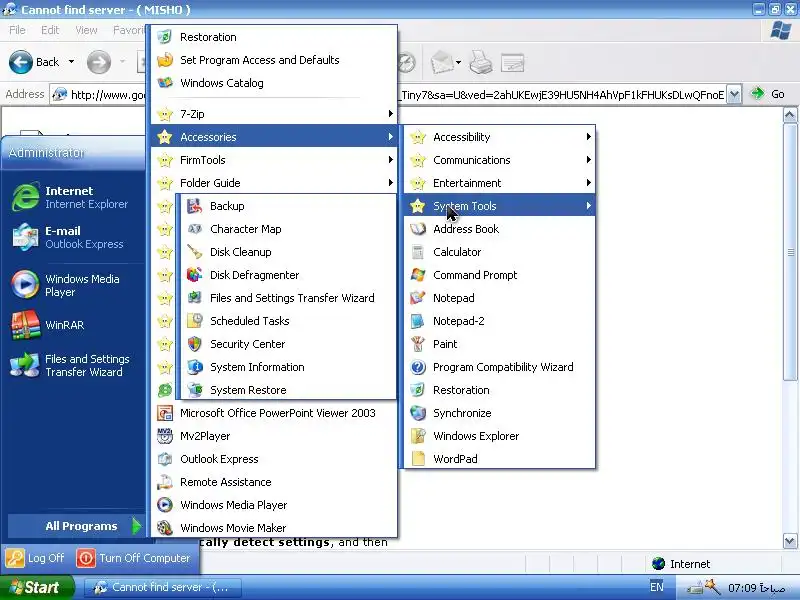The image size is (800, 600).
Task: Open the File menu
Action: [17, 30]
